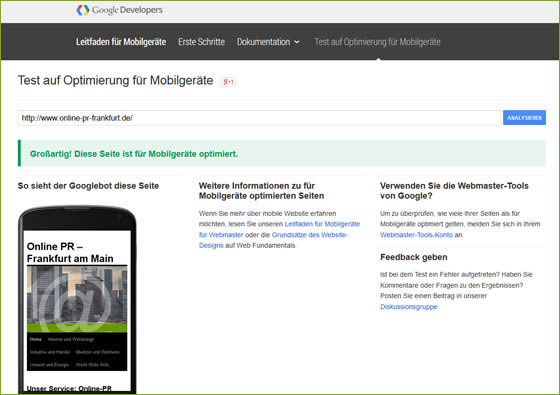The width and height of the screenshot is (560, 395).
Task: Click the Weitere Informationen zu für Mobilgeräte heading
Action: (x=261, y=191)
